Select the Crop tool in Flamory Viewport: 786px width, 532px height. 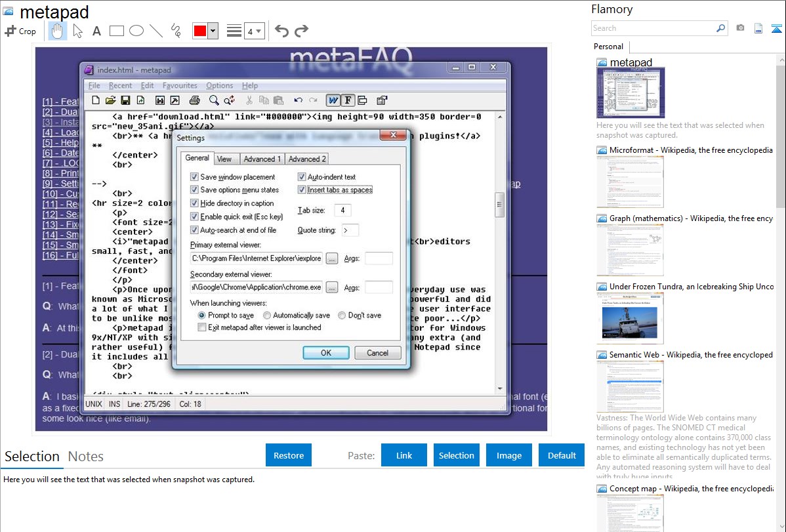20,31
